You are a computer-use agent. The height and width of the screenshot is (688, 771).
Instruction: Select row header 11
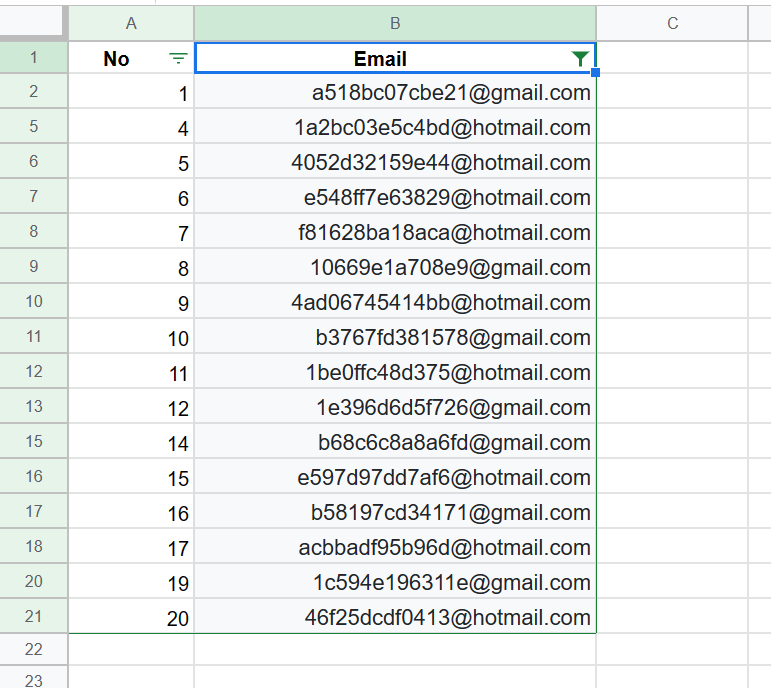[x=33, y=336]
